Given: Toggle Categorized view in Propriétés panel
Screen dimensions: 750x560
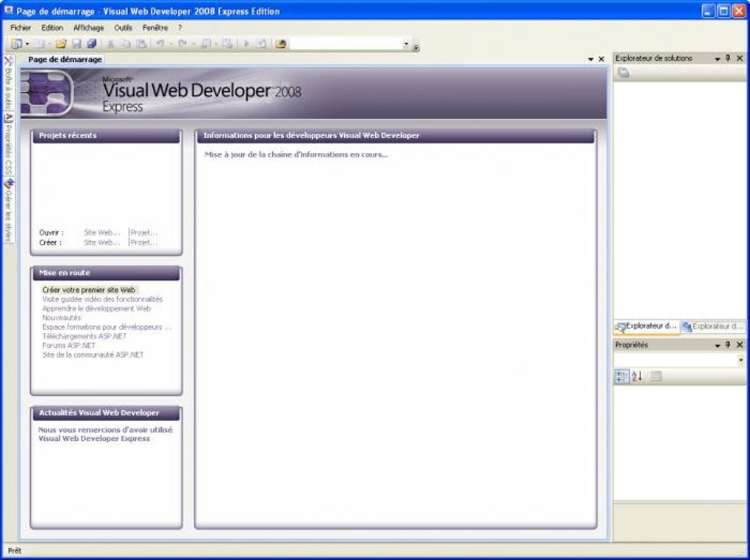Looking at the screenshot, I should tap(621, 376).
